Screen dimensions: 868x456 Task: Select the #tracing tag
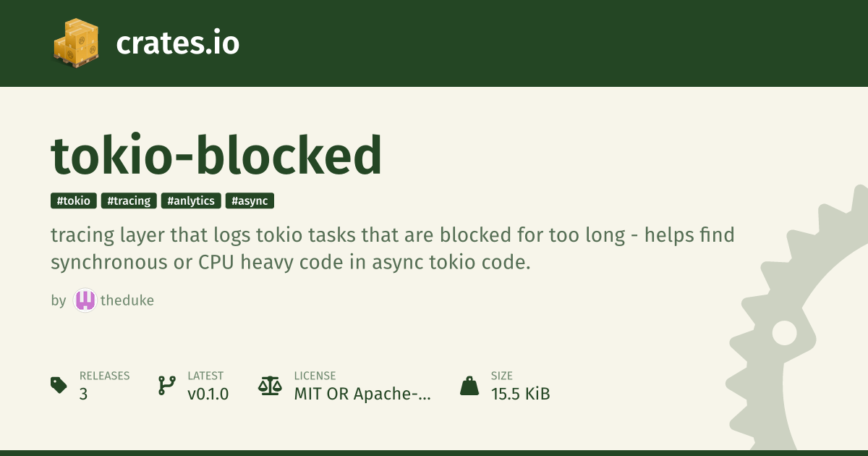pyautogui.click(x=129, y=200)
